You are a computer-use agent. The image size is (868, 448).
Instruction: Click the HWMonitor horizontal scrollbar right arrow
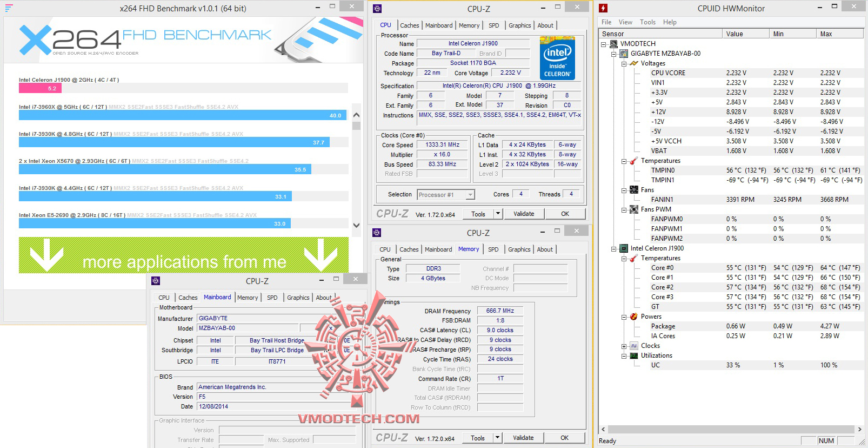[859, 429]
